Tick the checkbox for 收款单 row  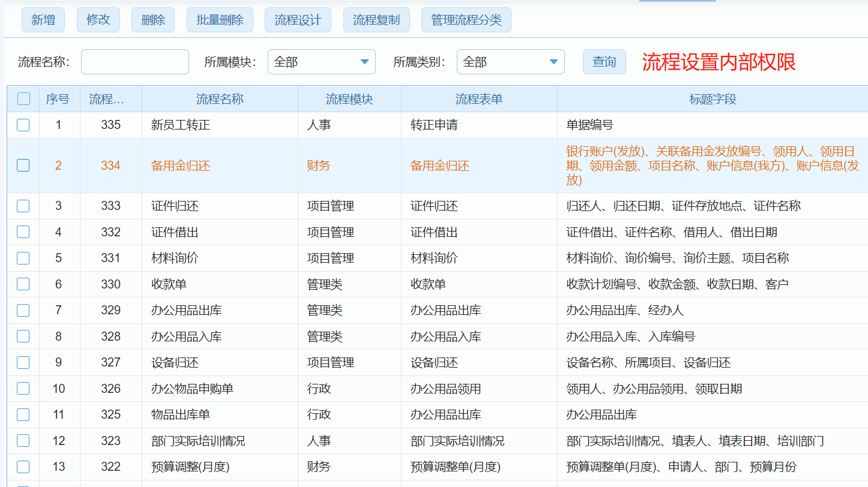click(23, 284)
